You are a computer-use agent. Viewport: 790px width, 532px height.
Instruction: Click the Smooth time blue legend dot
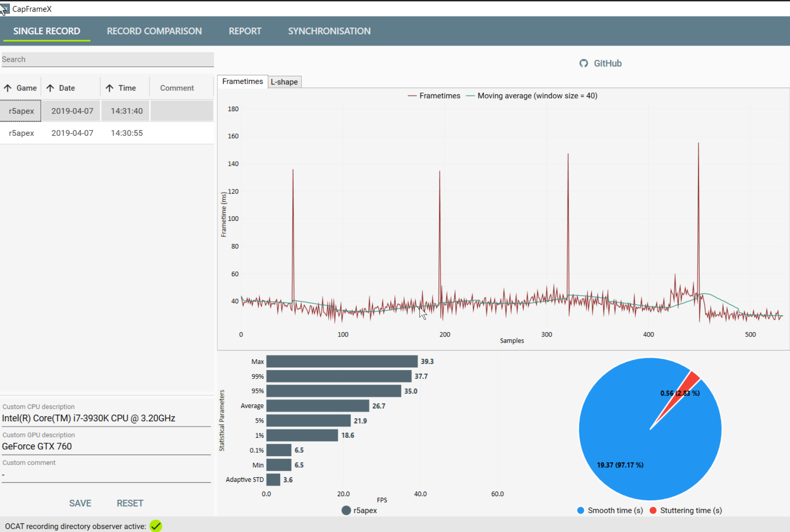(580, 510)
